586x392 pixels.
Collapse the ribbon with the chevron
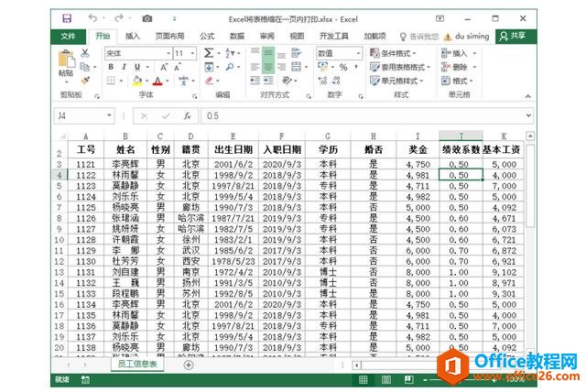[x=528, y=96]
